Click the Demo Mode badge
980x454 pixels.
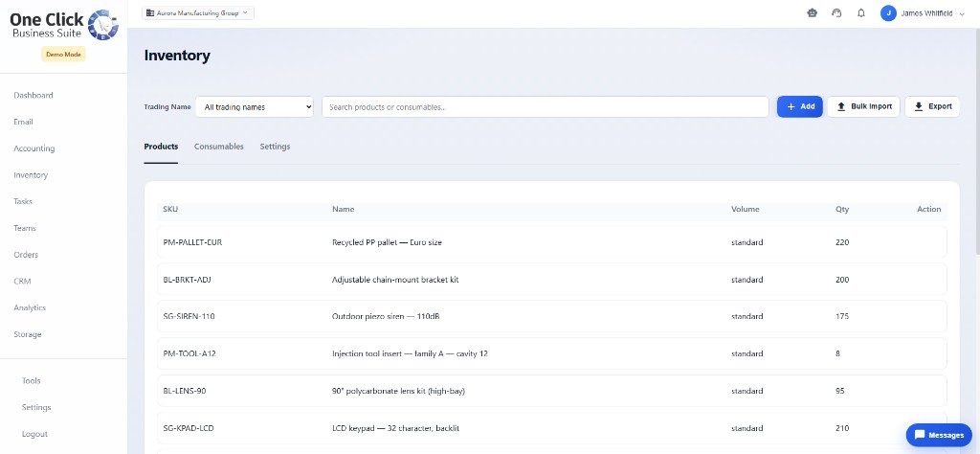pyautogui.click(x=63, y=55)
